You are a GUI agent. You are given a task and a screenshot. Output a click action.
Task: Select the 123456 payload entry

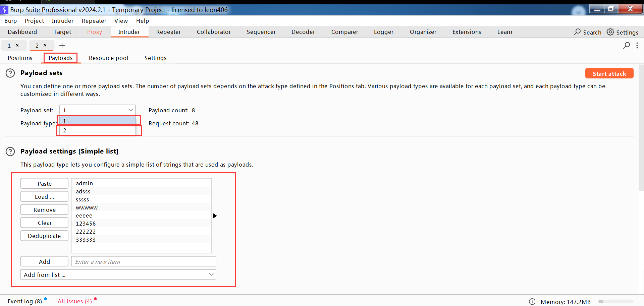(x=86, y=224)
